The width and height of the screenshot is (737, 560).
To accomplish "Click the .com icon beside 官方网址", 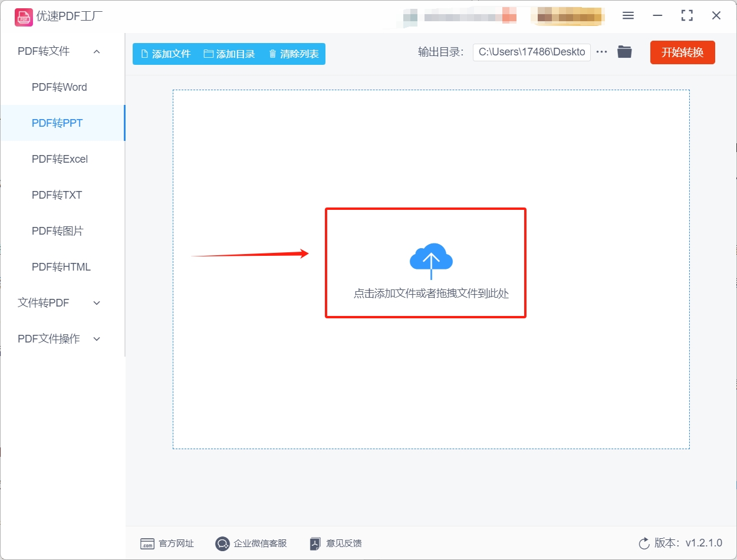I will pyautogui.click(x=147, y=543).
